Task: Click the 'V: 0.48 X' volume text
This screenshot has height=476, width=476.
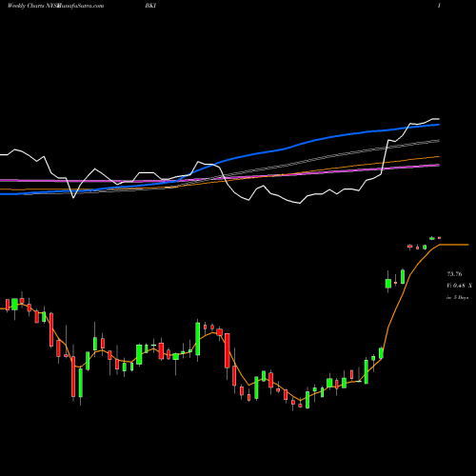Action: coord(459,286)
